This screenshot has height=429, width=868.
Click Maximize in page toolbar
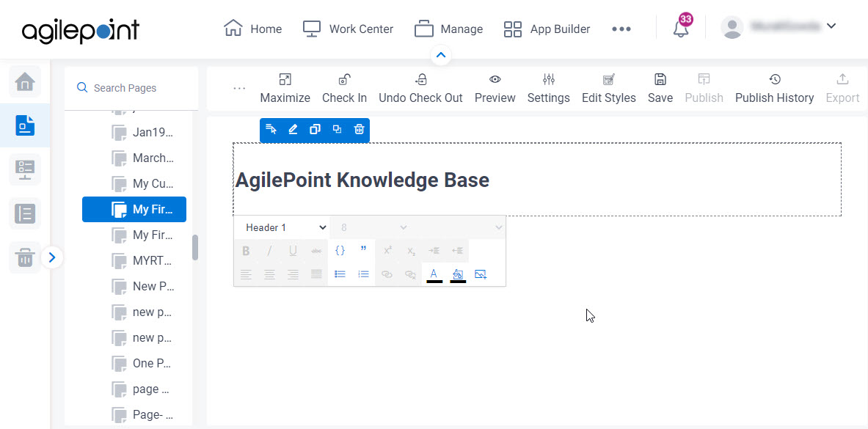[x=285, y=89]
